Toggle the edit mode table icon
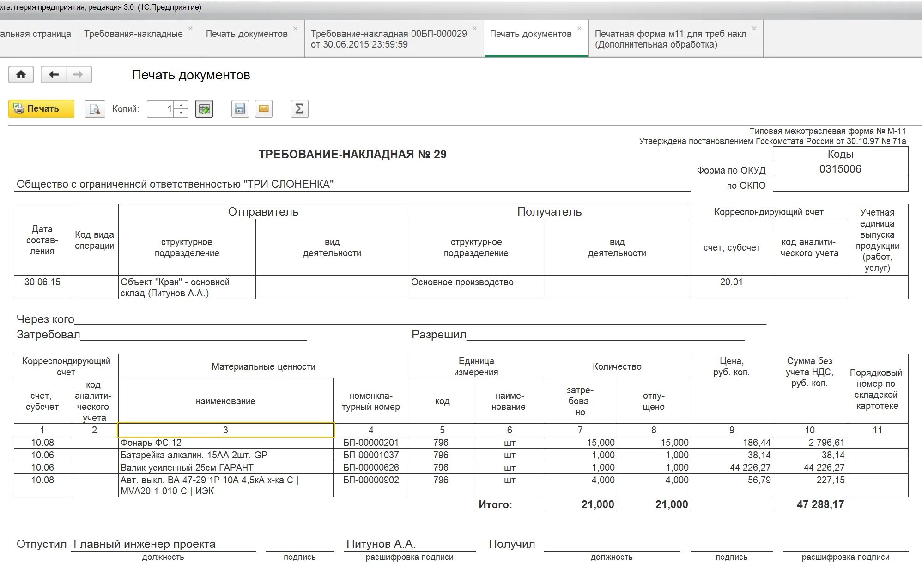The width and height of the screenshot is (922, 588). click(x=204, y=109)
